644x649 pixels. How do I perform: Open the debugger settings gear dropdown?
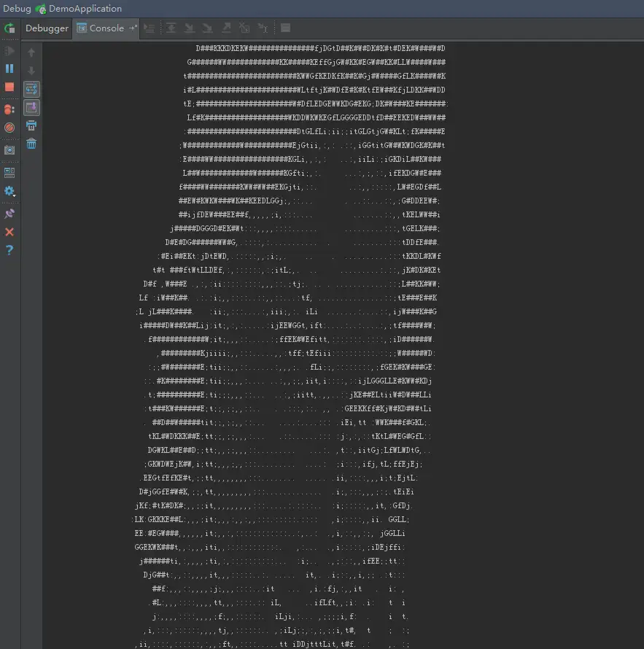(x=9, y=191)
